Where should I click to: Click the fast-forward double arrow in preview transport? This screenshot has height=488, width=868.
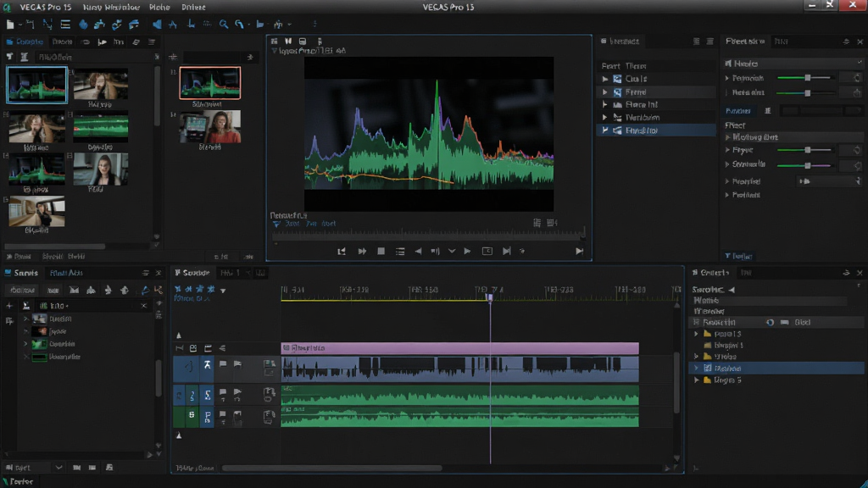coord(362,251)
